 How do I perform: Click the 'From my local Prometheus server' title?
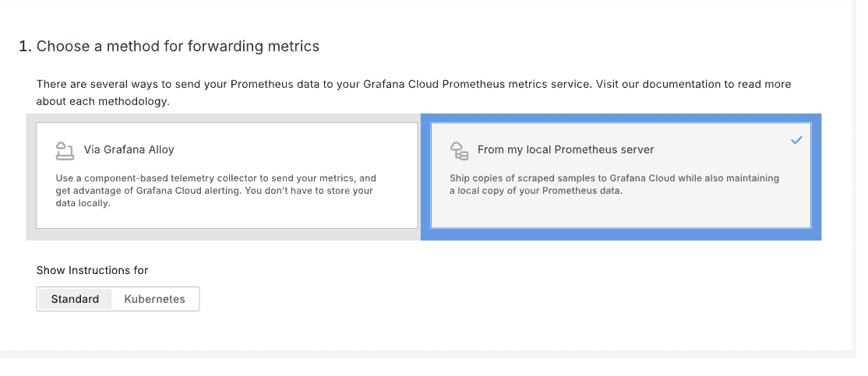click(x=566, y=149)
